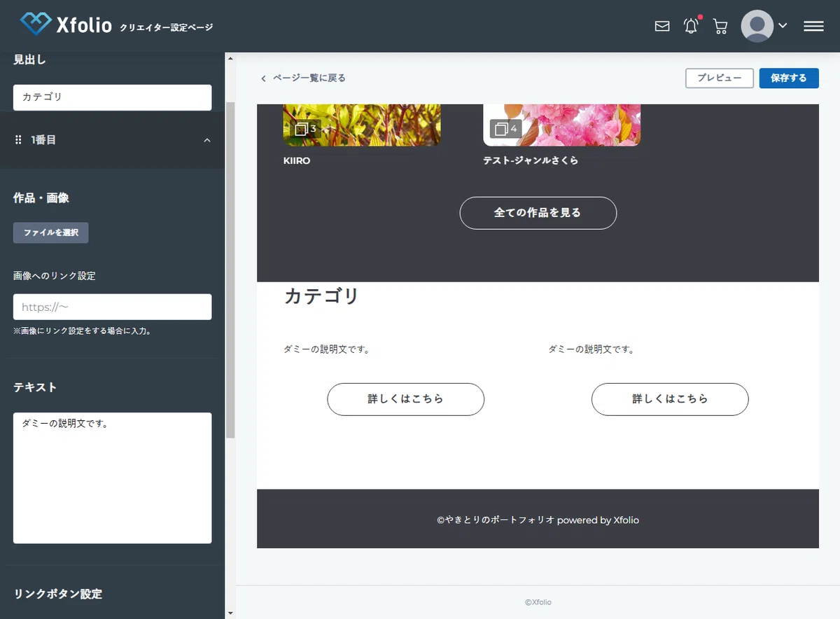The width and height of the screenshot is (840, 619).
Task: Click the sidebar scrollbar thumb
Action: coord(230,270)
